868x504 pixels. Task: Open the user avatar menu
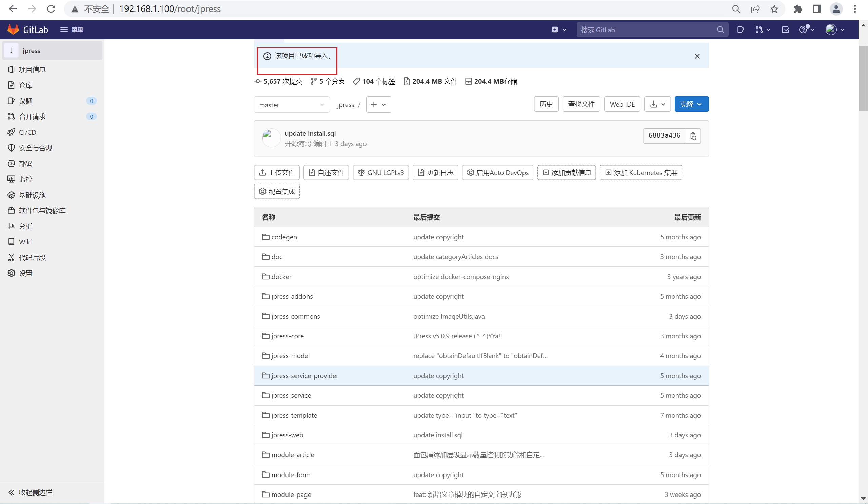(835, 30)
